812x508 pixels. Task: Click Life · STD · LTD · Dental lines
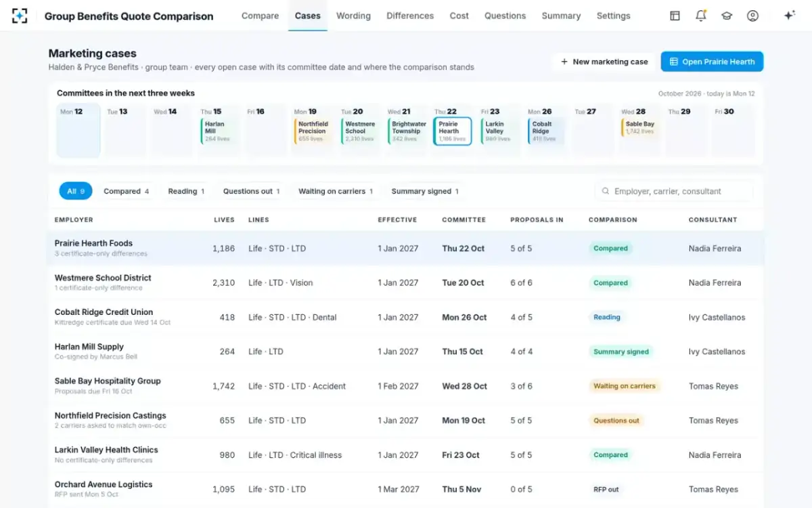tap(292, 317)
